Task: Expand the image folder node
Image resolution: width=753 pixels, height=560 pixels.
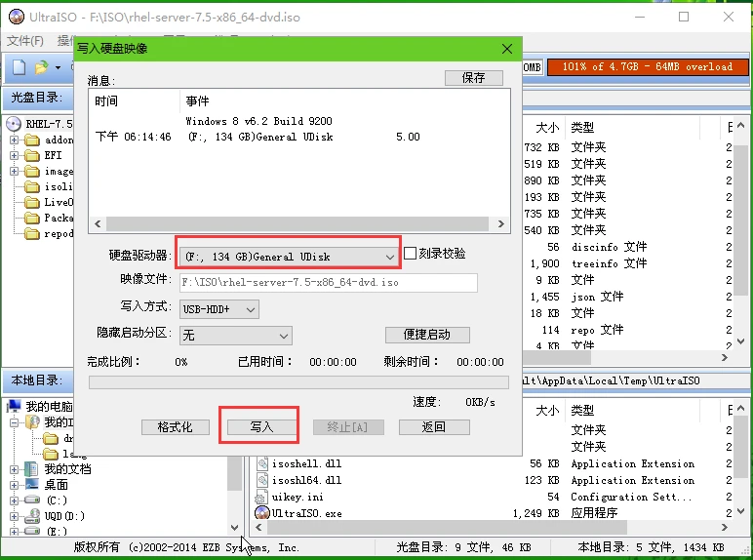Action: point(14,171)
